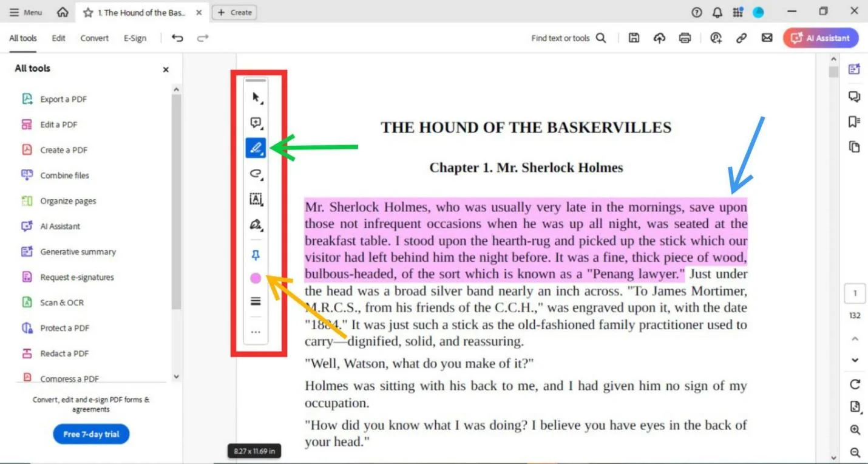Open the Convert tab
Viewport: 868px width, 464px height.
click(95, 38)
